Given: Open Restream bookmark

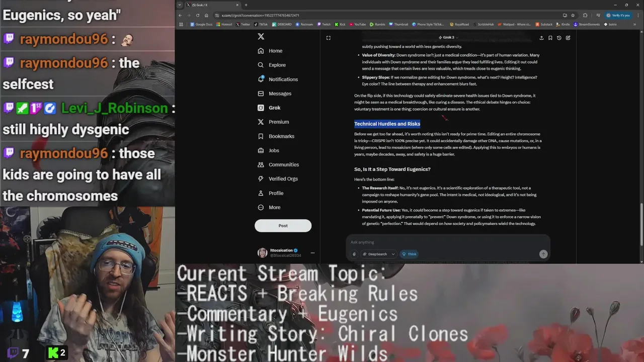Looking at the screenshot, I should (304, 24).
